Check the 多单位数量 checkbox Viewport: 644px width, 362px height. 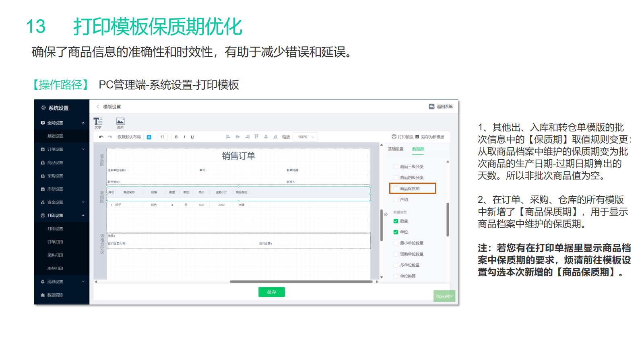point(396,265)
